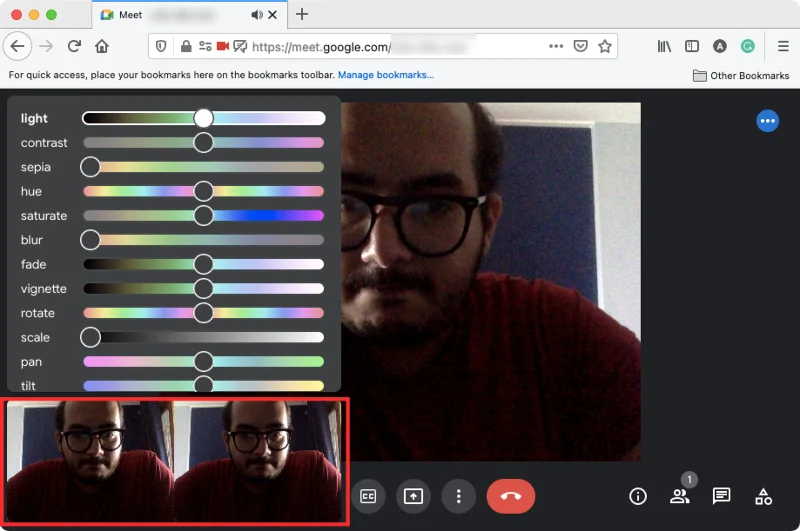The image size is (800, 531).
Task: Click the Manage bookmarks link
Action: (385, 75)
